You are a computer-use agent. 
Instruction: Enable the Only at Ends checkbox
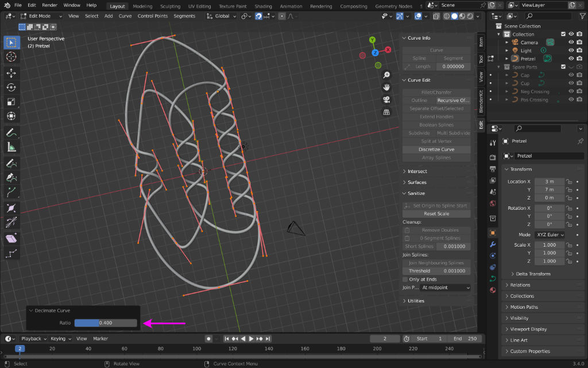click(x=405, y=279)
